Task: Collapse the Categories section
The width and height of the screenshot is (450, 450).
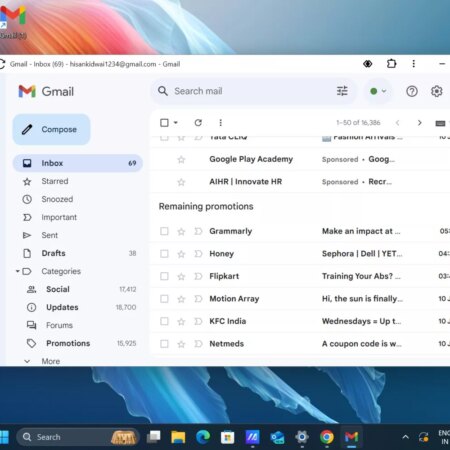Action: click(x=18, y=271)
